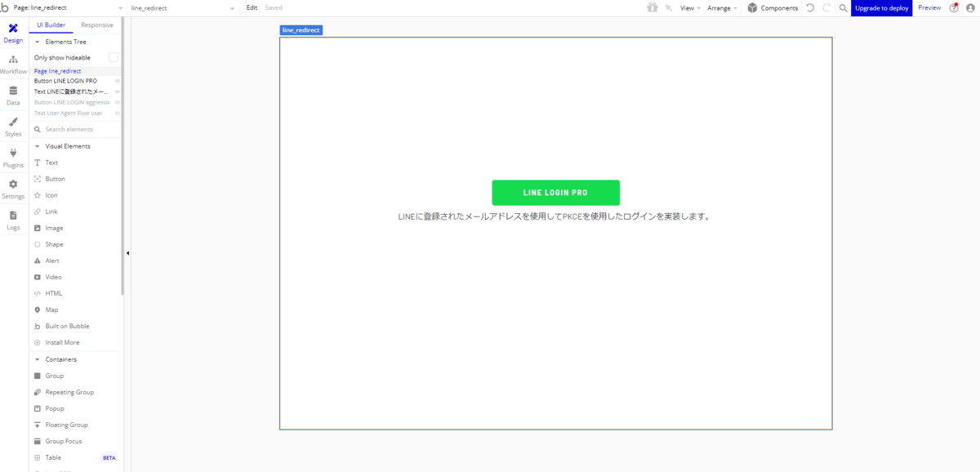The width and height of the screenshot is (980, 472).
Task: Open the user account avatar
Action: (x=970, y=7)
